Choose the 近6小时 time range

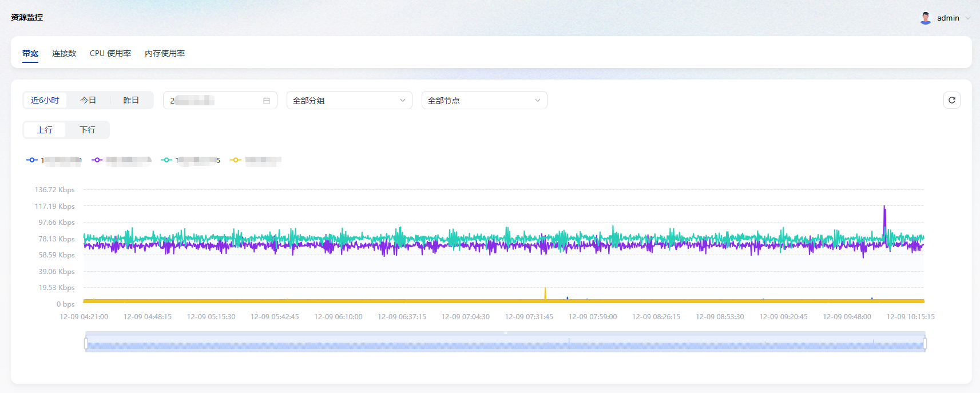point(45,100)
